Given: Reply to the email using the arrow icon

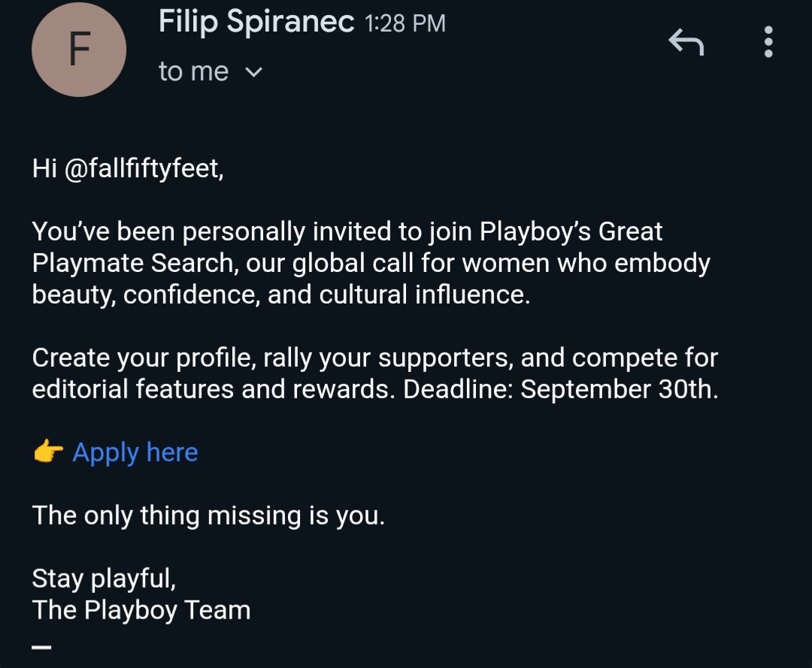Looking at the screenshot, I should (x=686, y=42).
